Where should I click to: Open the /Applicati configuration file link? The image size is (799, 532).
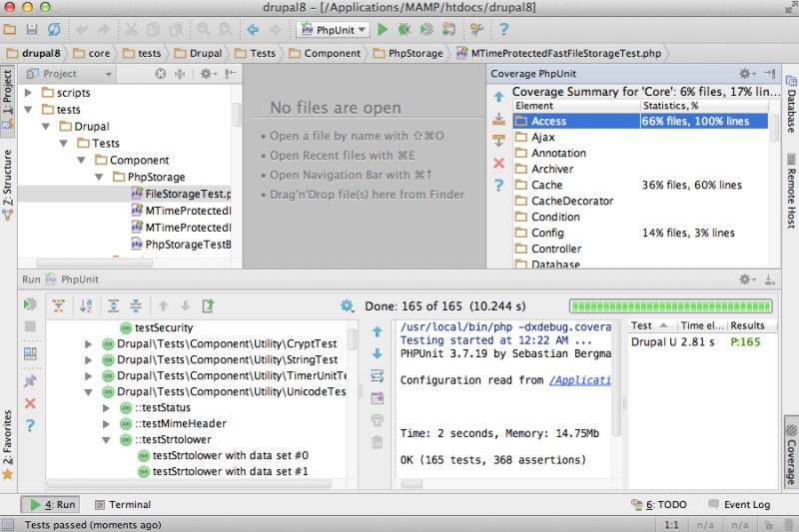pyautogui.click(x=580, y=380)
